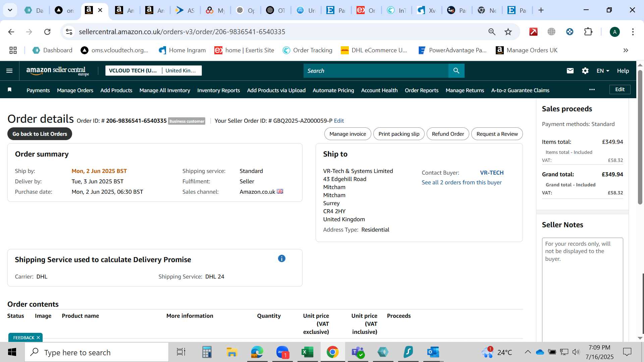Open the Manage Orders menu item
This screenshot has height=362, width=644.
coord(75,90)
